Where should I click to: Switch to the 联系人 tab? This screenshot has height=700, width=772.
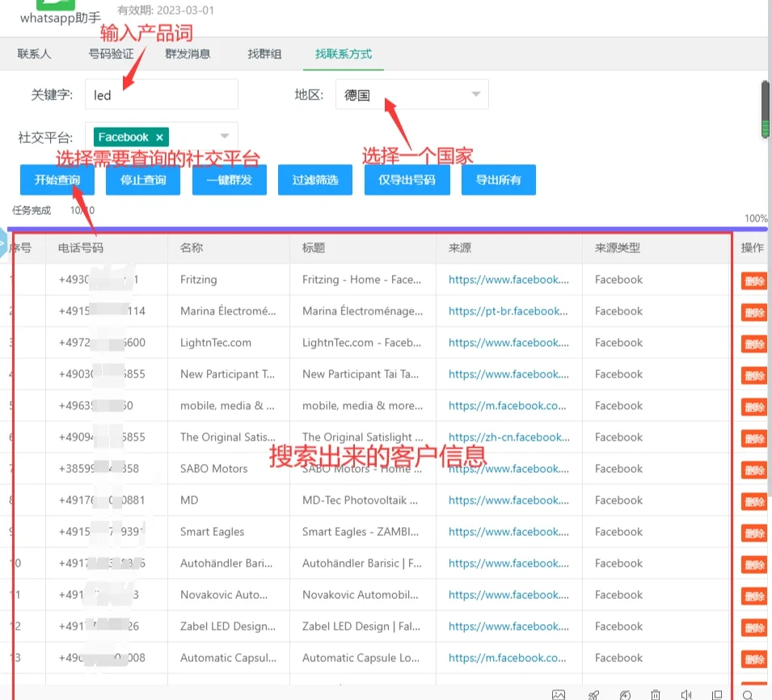[34, 53]
